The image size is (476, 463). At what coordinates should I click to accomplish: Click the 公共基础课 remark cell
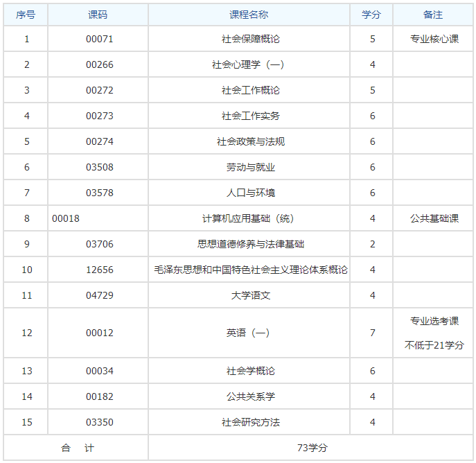pos(434,218)
